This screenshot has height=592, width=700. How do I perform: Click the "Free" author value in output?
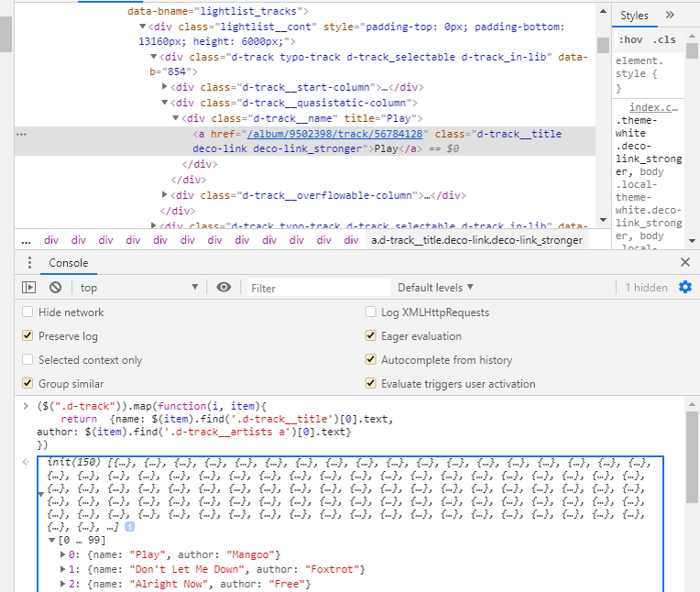pos(287,584)
